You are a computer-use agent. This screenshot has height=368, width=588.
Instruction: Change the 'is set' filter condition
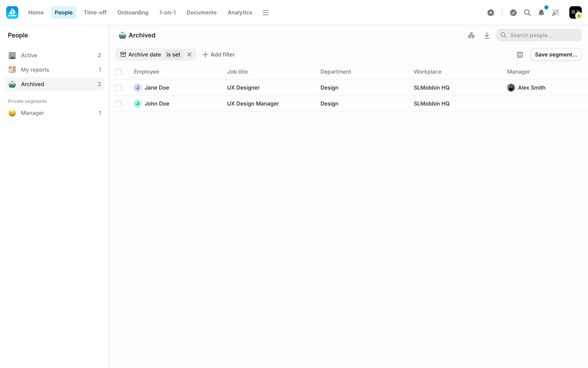coord(173,55)
